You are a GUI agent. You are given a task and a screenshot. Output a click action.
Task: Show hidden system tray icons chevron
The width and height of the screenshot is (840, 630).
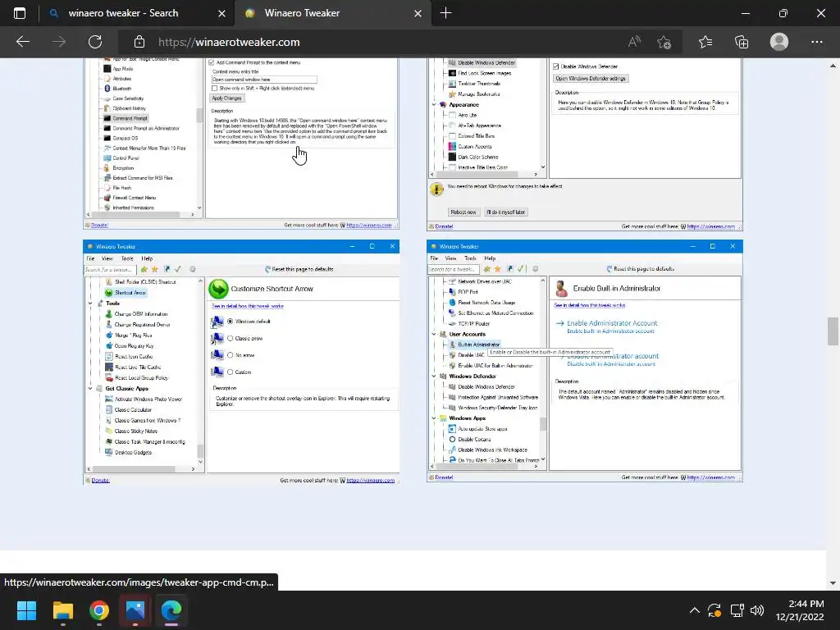click(694, 610)
